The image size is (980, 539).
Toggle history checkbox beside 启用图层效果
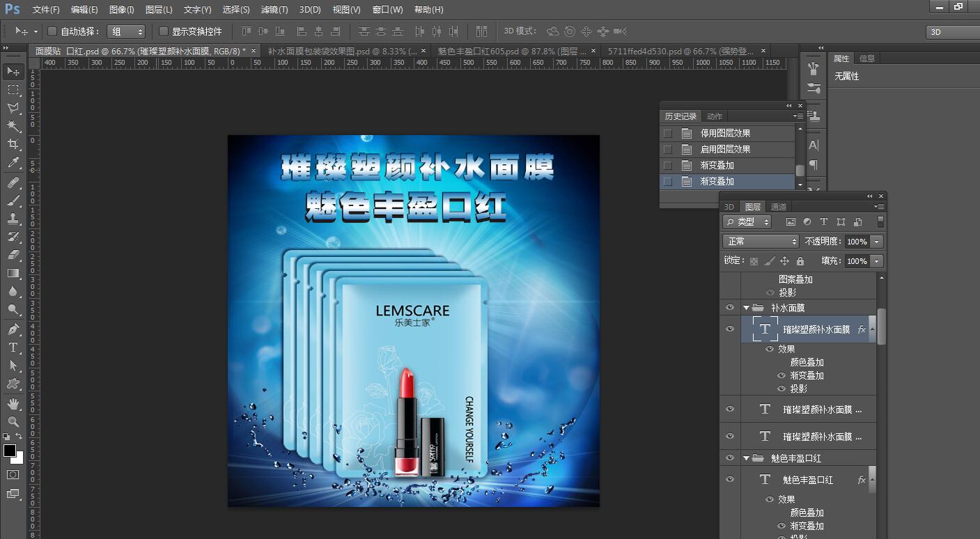click(668, 149)
